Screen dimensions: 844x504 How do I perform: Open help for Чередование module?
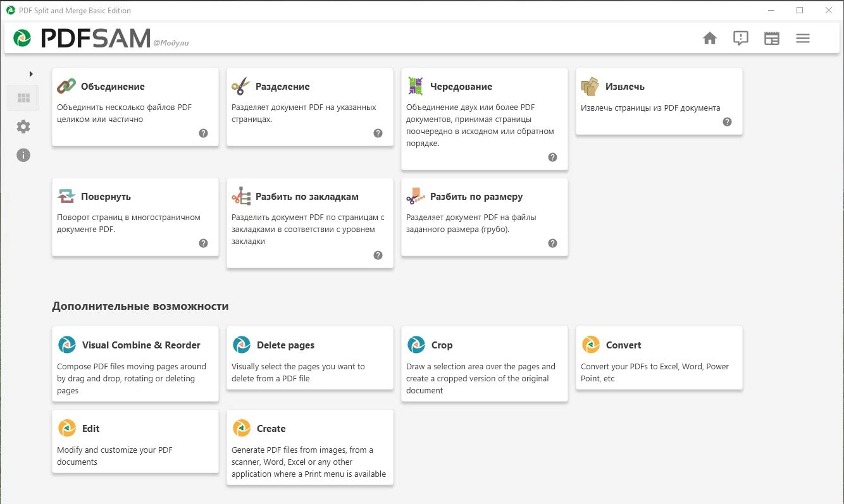coord(553,157)
